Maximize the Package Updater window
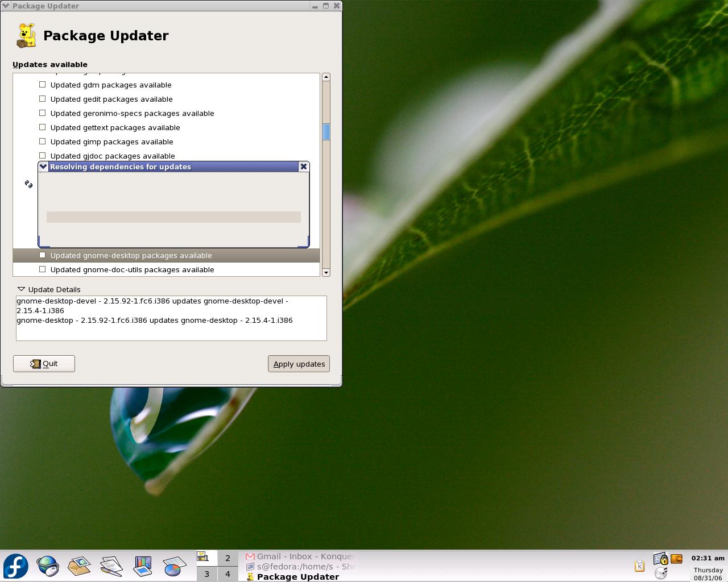The height and width of the screenshot is (582, 728). coord(326,6)
